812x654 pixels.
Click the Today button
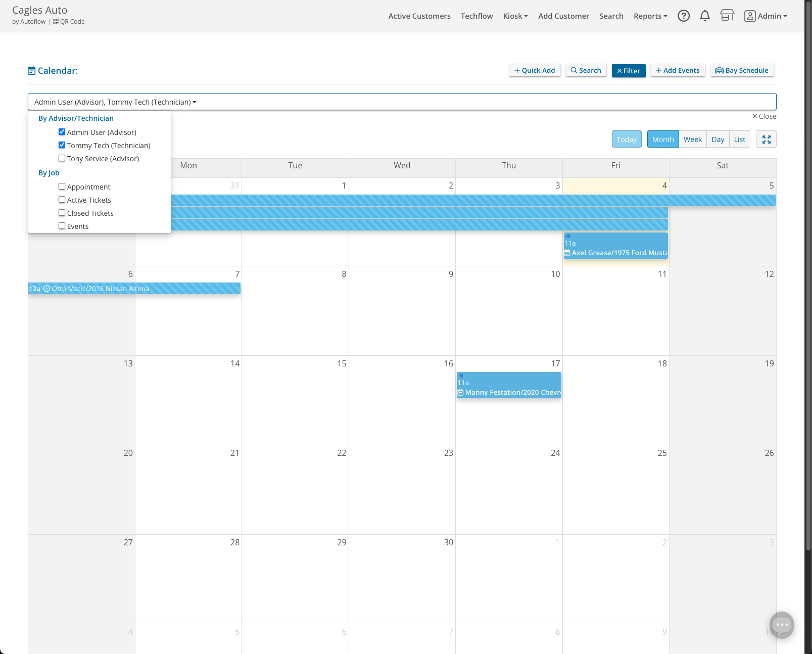pos(627,139)
